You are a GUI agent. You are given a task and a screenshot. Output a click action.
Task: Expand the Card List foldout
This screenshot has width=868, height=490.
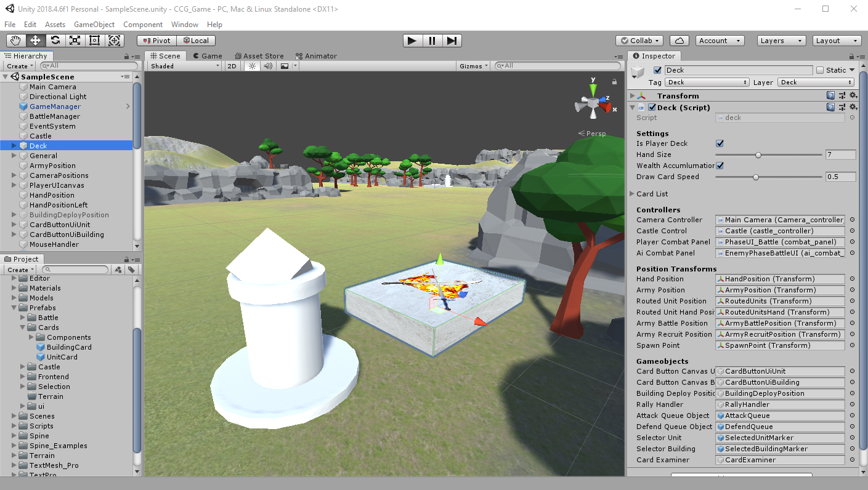pyautogui.click(x=632, y=194)
